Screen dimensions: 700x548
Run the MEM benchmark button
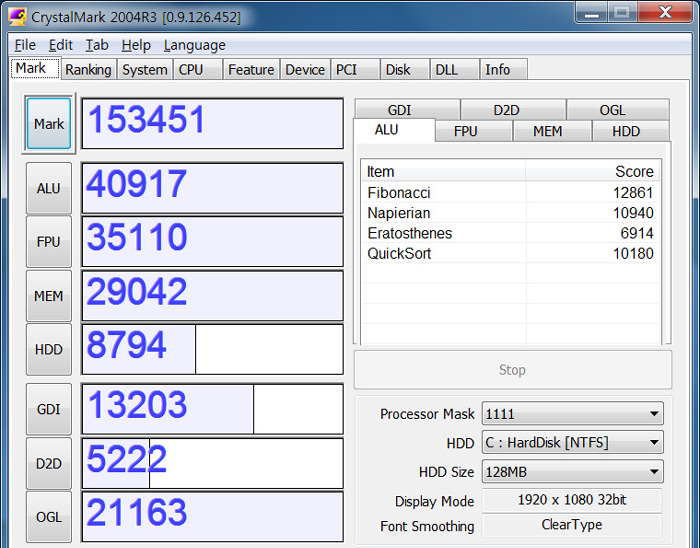click(49, 296)
